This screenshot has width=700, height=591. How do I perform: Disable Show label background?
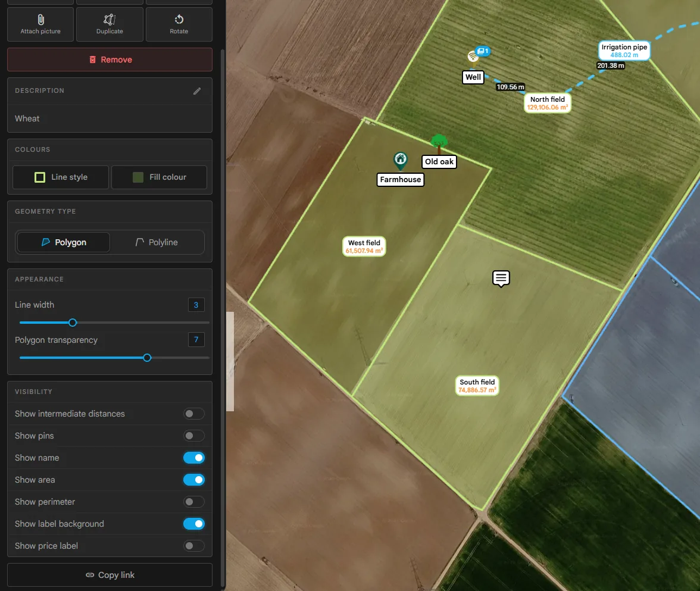pos(194,524)
